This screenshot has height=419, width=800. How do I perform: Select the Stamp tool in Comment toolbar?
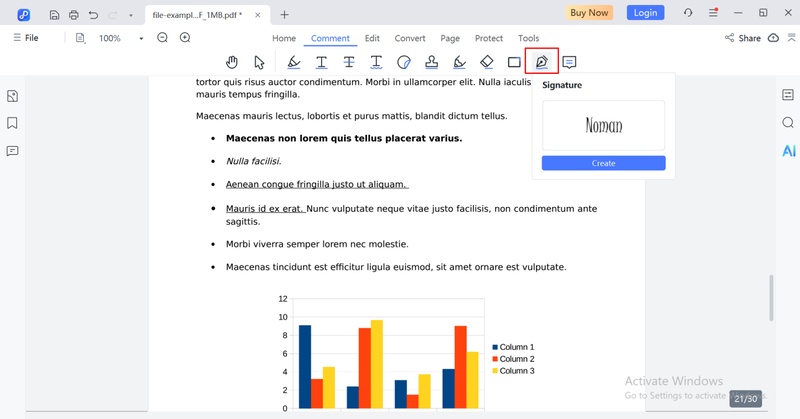(431, 62)
